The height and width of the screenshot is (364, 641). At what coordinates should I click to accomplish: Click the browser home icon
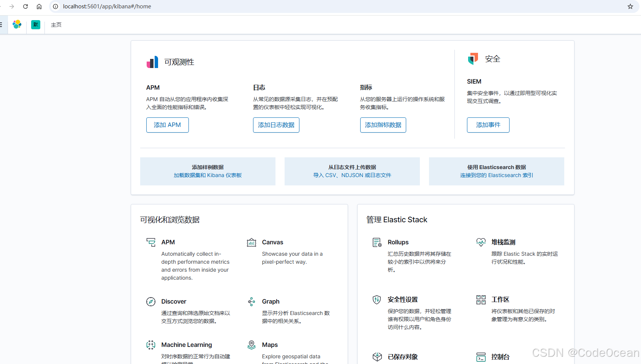coord(39,6)
